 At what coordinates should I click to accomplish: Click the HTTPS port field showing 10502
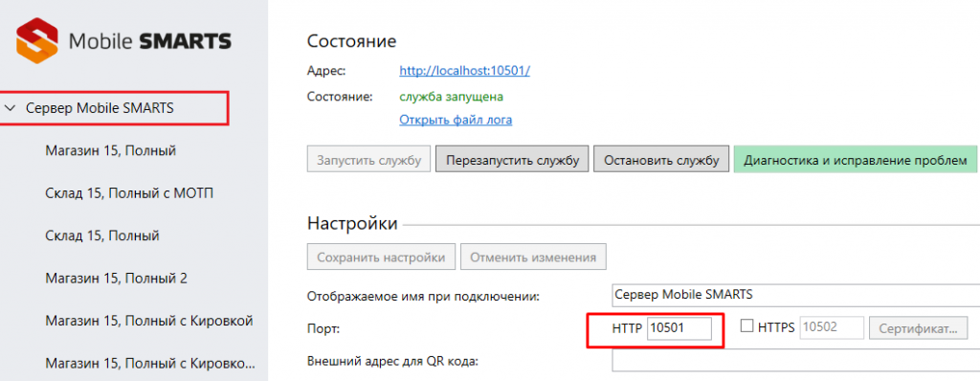tap(832, 327)
